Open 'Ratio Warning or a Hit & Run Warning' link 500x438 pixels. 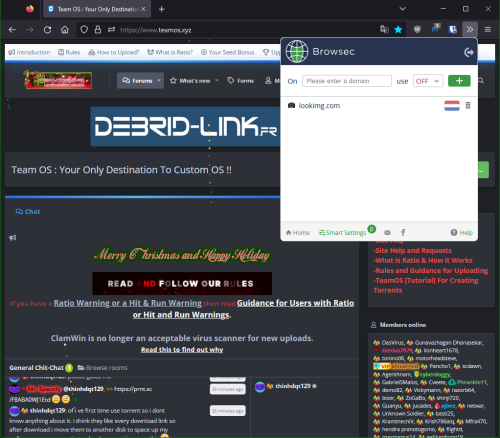pyautogui.click(x=128, y=303)
